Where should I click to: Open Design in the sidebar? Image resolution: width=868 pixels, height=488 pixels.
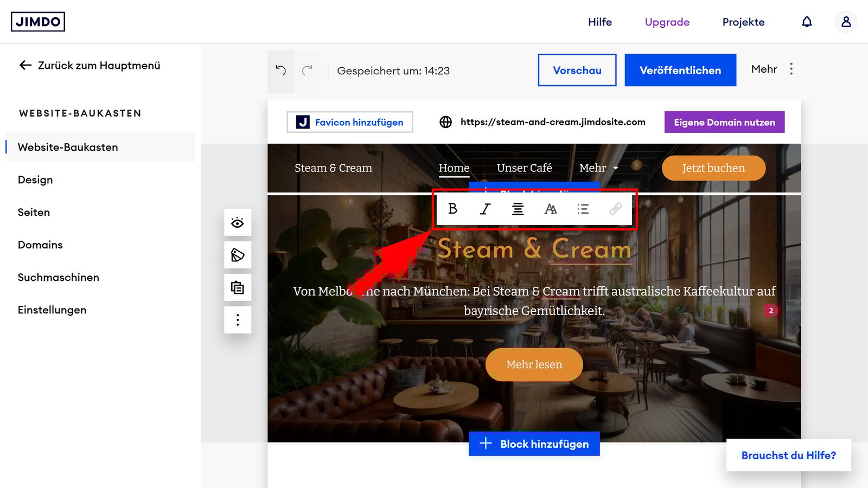coord(35,179)
